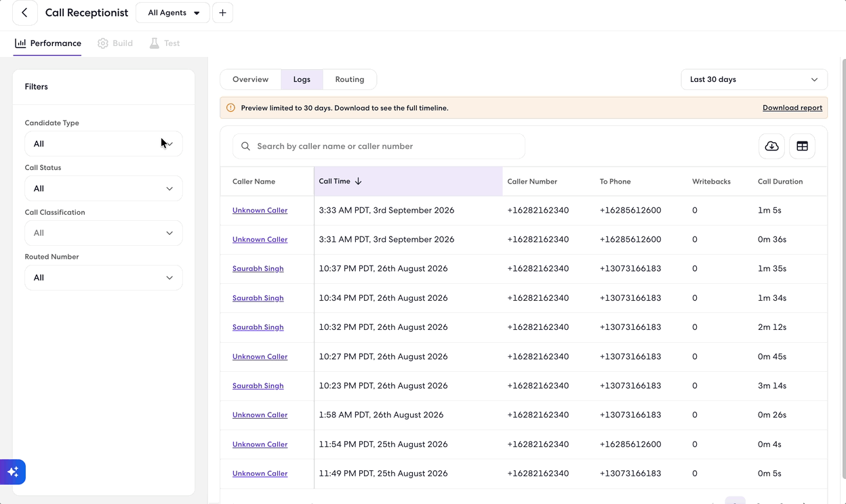Click the "Call Receptionist" page title
Image resolution: width=846 pixels, height=504 pixels.
(x=87, y=13)
